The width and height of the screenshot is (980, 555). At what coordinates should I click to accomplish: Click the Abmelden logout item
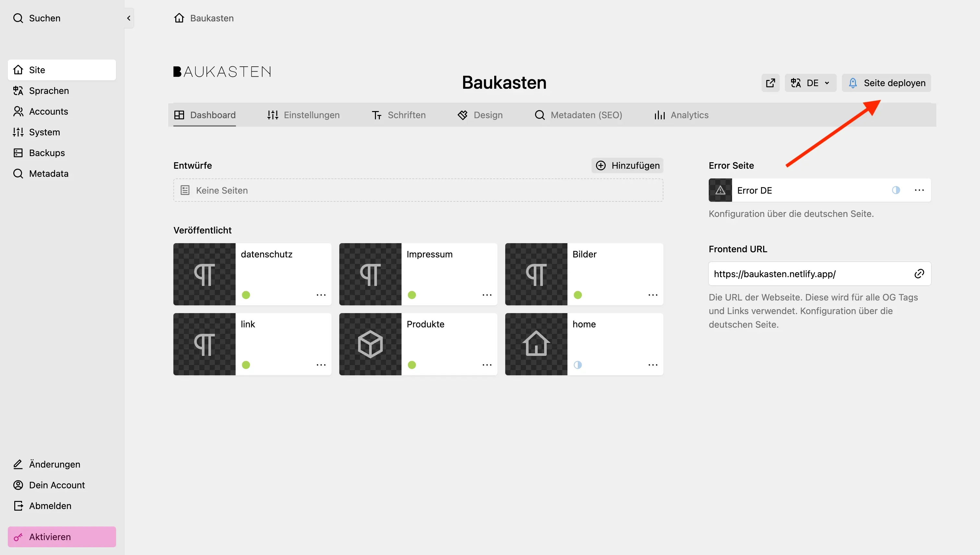coord(50,506)
